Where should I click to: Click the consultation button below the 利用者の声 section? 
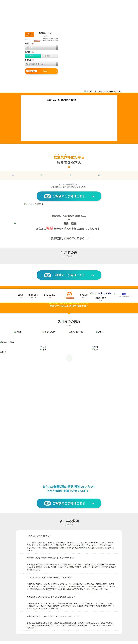point(69,275)
